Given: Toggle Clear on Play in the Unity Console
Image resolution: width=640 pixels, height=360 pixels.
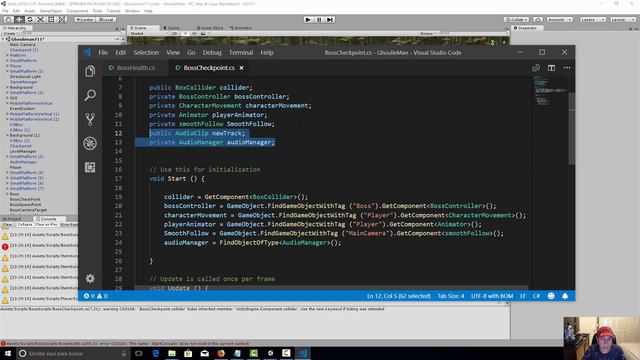Looking at the screenshot, I should point(46,224).
